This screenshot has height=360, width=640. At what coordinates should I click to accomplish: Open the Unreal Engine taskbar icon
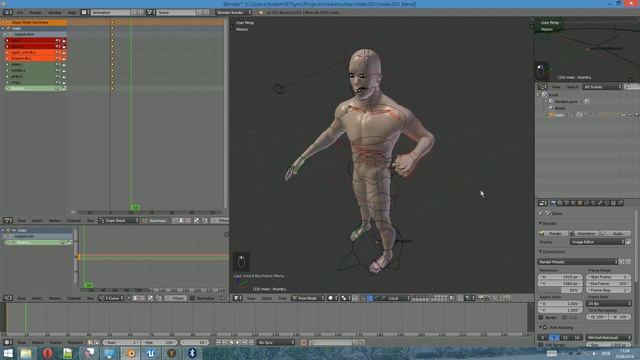pyautogui.click(x=151, y=353)
